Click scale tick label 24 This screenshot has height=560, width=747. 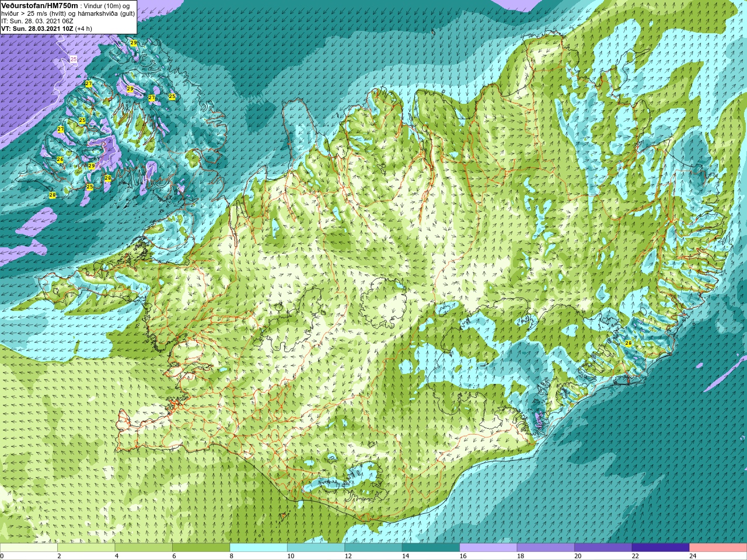693,556
